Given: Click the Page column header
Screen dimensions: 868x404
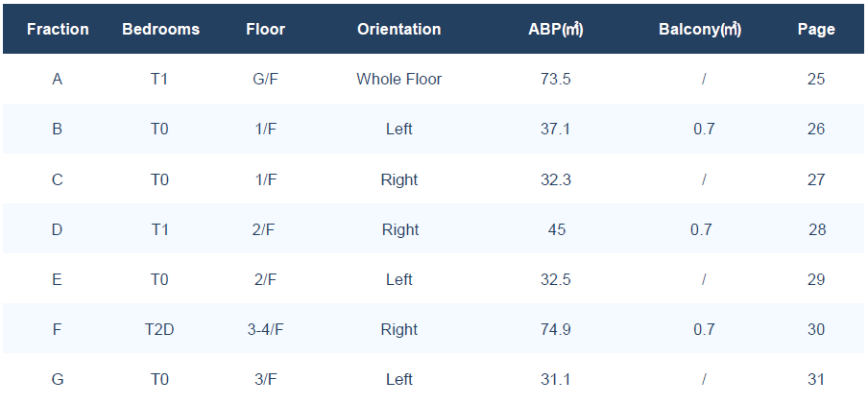Looking at the screenshot, I should (x=816, y=30).
